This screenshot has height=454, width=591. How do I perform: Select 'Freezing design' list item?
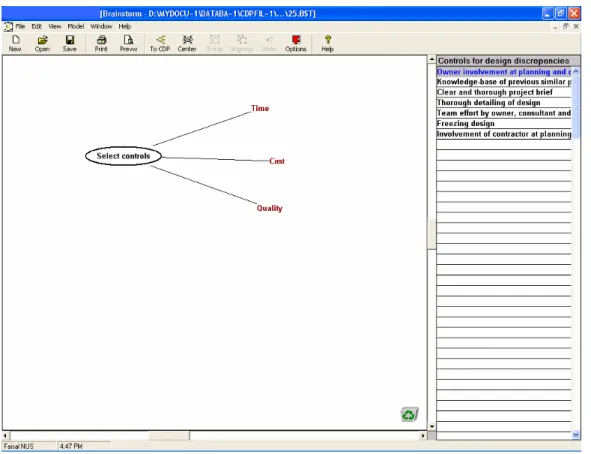[x=504, y=124]
